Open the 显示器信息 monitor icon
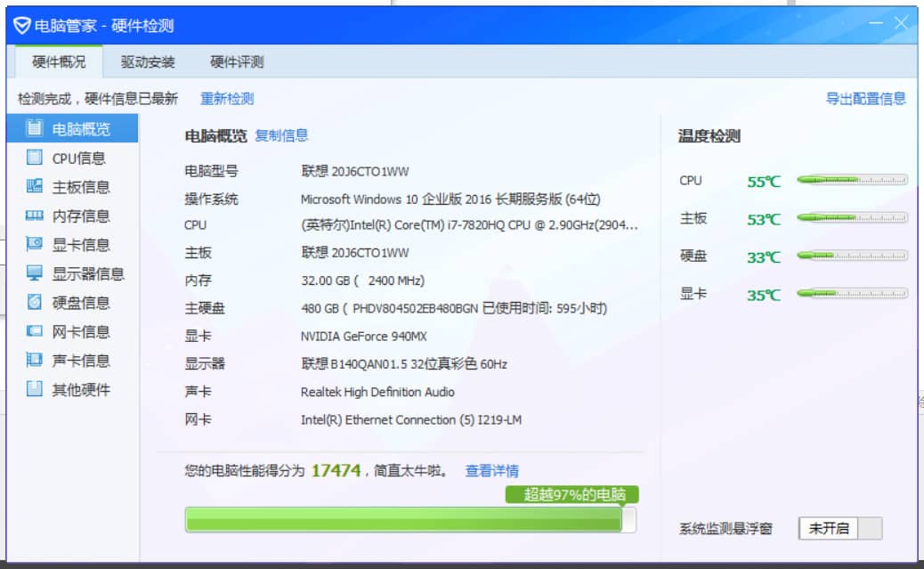This screenshot has height=569, width=924. coord(35,273)
